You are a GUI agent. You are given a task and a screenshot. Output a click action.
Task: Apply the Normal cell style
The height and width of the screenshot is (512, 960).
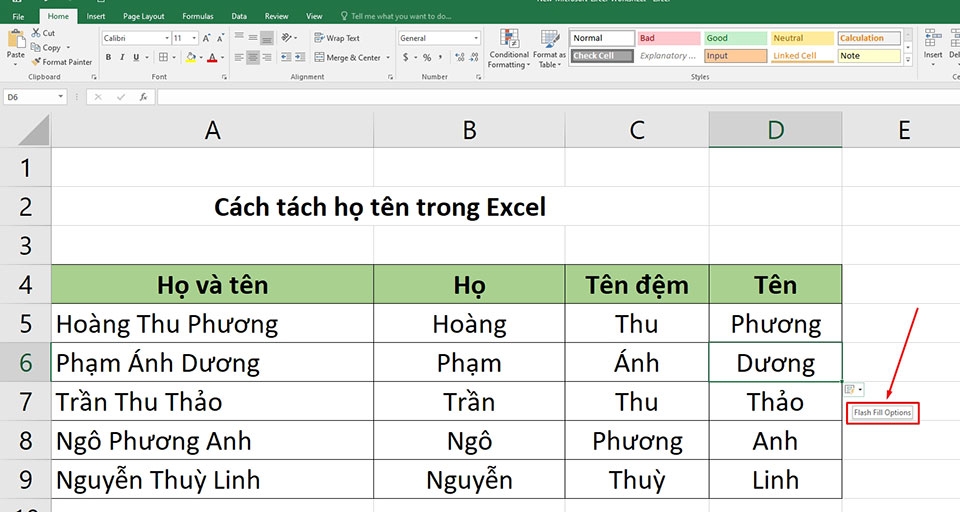[602, 38]
